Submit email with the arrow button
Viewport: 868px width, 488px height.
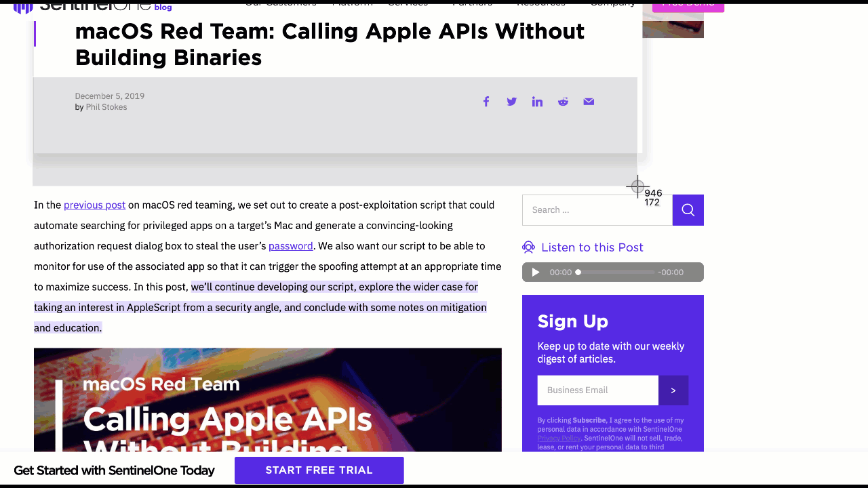point(673,390)
